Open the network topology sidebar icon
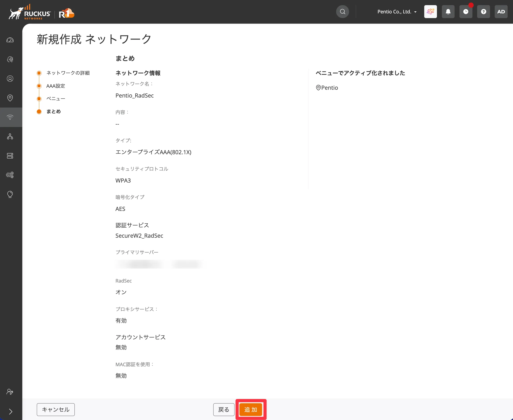This screenshot has width=513, height=420. (10, 136)
